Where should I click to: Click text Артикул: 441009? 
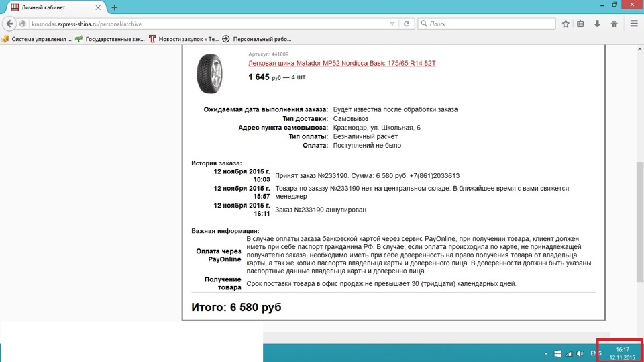click(268, 54)
